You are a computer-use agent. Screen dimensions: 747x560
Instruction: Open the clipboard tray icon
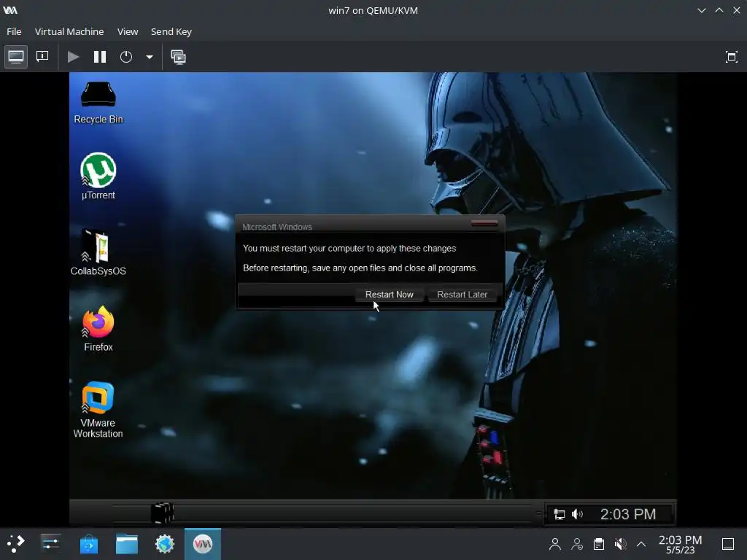pos(599,544)
